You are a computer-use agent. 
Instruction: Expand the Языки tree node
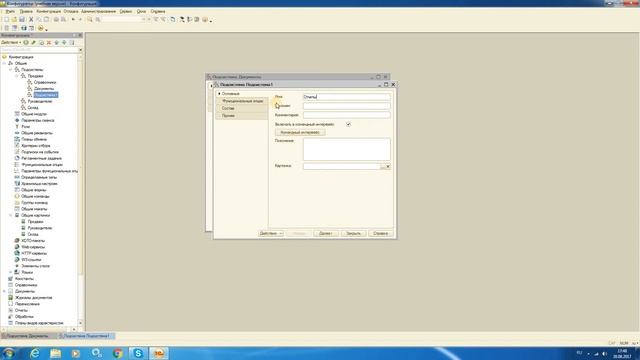(x=11, y=272)
